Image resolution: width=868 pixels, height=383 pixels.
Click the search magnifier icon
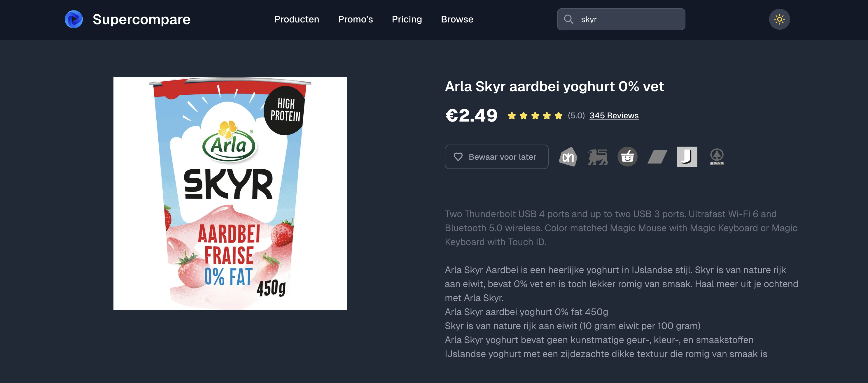click(568, 19)
